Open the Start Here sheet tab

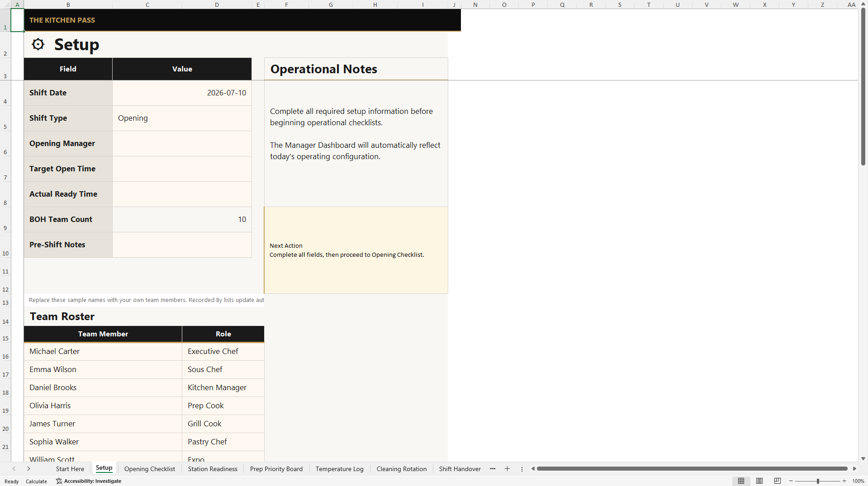70,469
